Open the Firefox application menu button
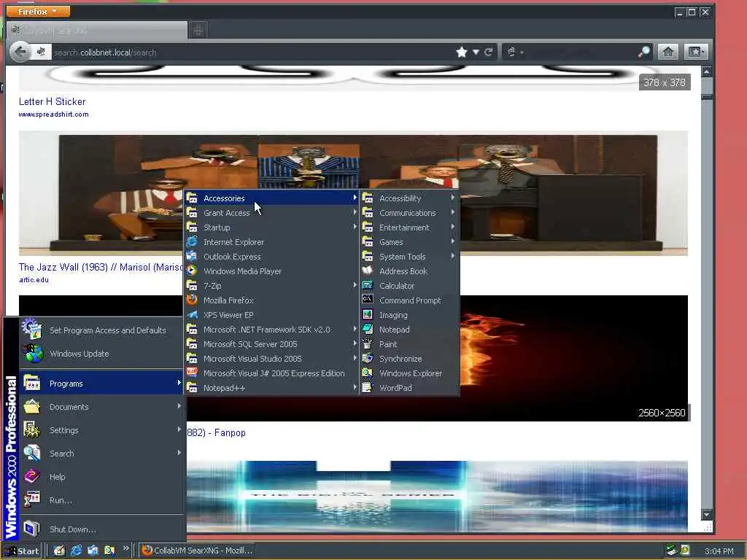 (38, 11)
